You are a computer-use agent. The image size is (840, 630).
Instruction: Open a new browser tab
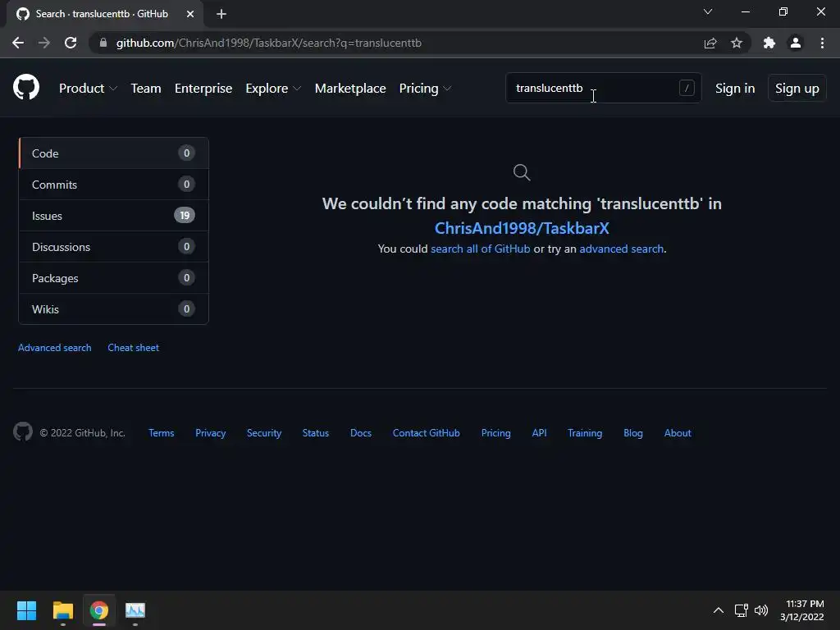[221, 14]
